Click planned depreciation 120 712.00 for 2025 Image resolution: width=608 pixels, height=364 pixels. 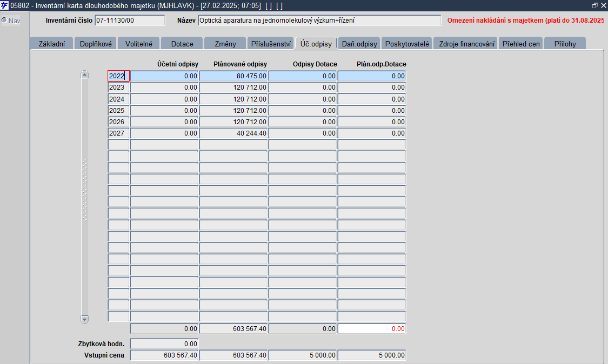point(233,111)
